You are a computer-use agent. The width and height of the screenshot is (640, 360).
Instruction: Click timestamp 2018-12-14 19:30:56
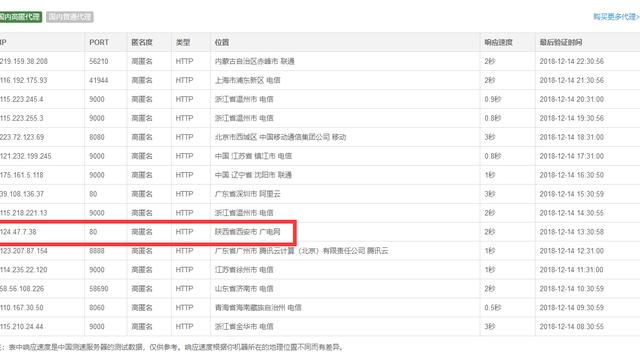[x=571, y=118]
